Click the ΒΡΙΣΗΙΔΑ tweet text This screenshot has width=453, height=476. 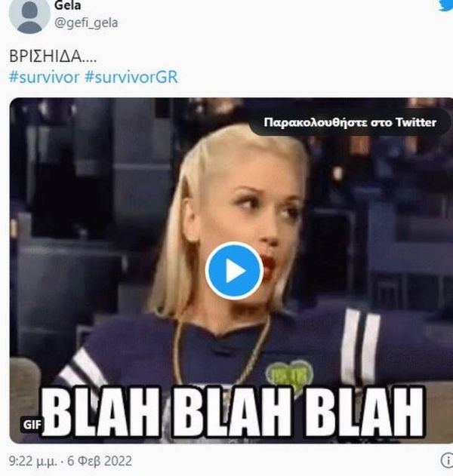pos(53,57)
